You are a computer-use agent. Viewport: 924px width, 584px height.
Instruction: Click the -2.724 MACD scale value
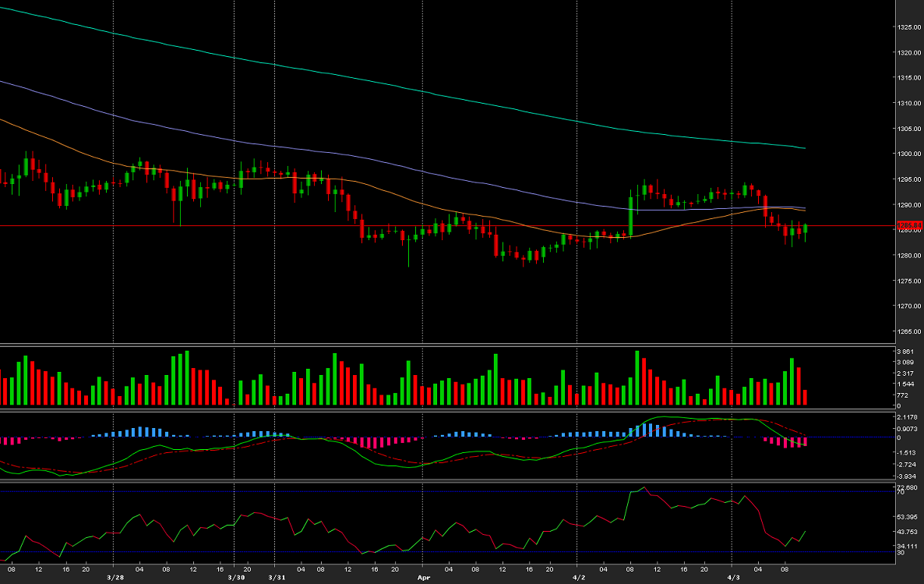coord(906,465)
